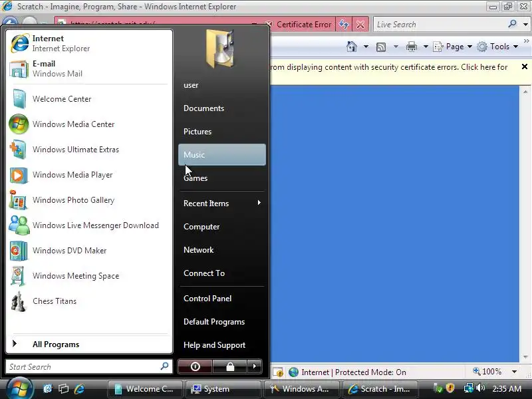
Task: Expand shutdown options arrow
Action: 255,366
